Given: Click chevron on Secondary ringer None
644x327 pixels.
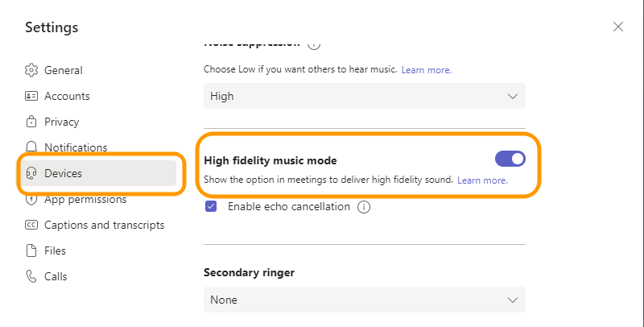Looking at the screenshot, I should pos(513,300).
